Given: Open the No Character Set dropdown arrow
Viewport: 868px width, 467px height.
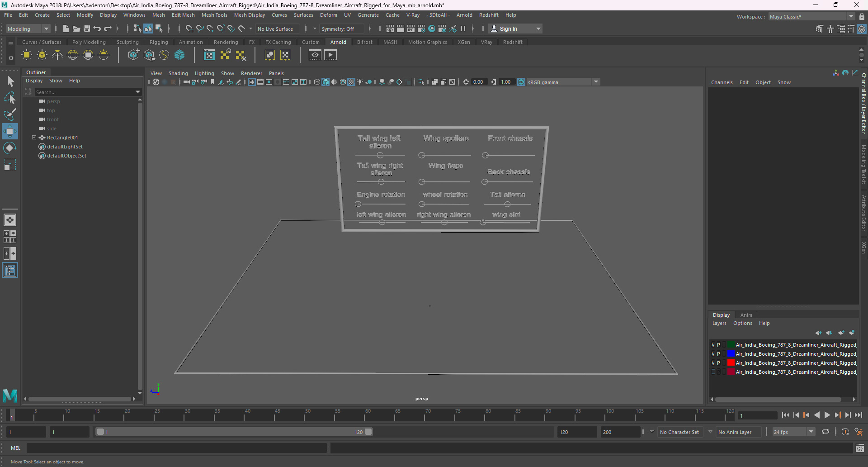Looking at the screenshot, I should (x=652, y=432).
